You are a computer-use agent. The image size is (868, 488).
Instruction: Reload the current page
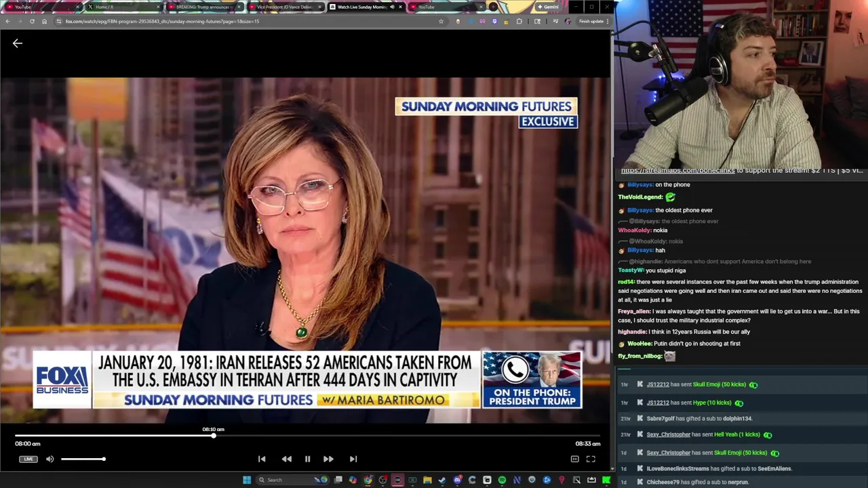click(32, 21)
